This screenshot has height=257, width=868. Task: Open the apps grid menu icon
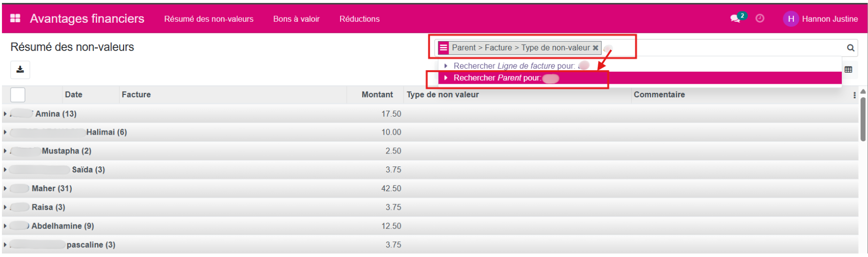15,18
